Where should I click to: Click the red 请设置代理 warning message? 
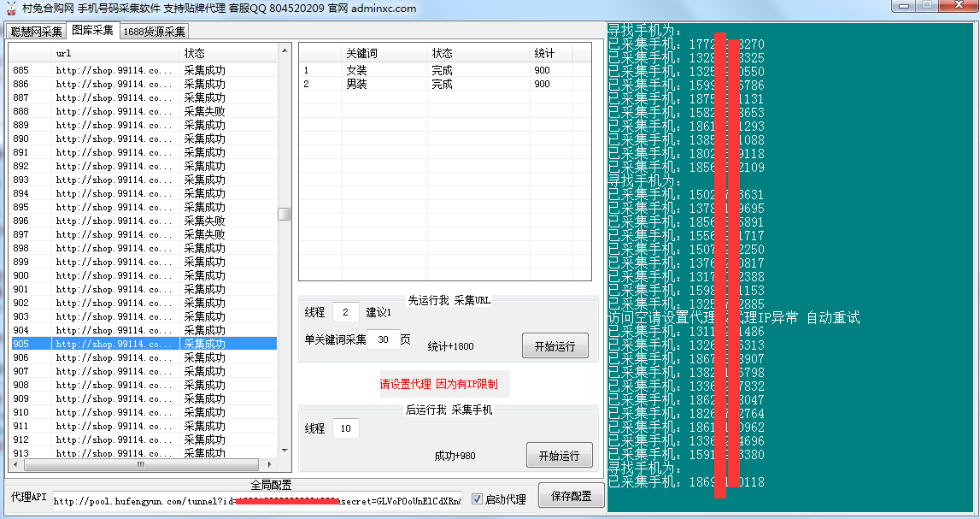[x=445, y=384]
